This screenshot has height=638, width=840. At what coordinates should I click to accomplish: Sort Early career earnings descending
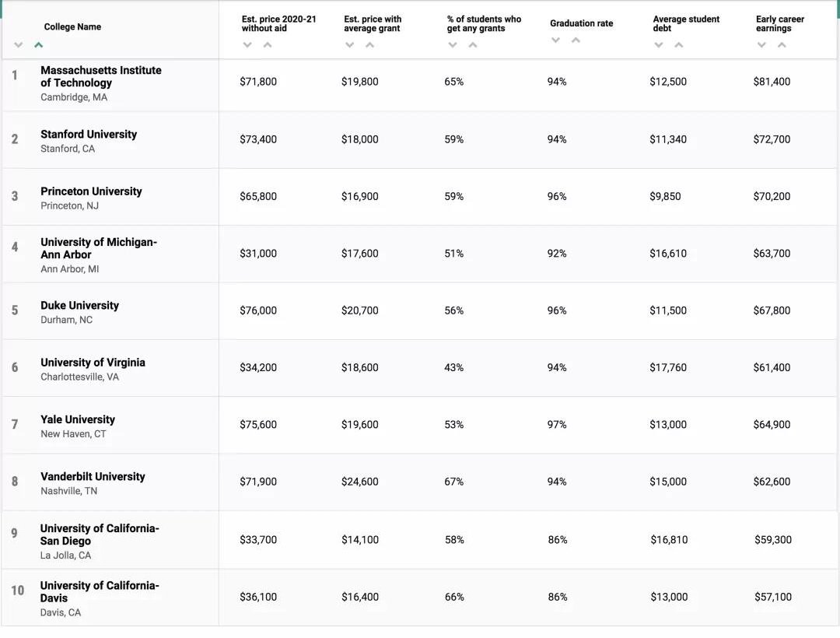[761, 45]
